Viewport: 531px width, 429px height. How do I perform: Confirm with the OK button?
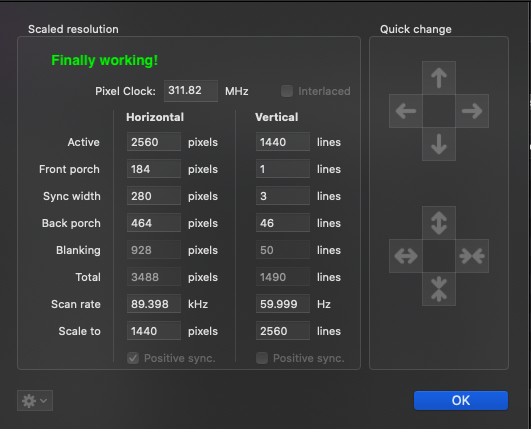(461, 401)
